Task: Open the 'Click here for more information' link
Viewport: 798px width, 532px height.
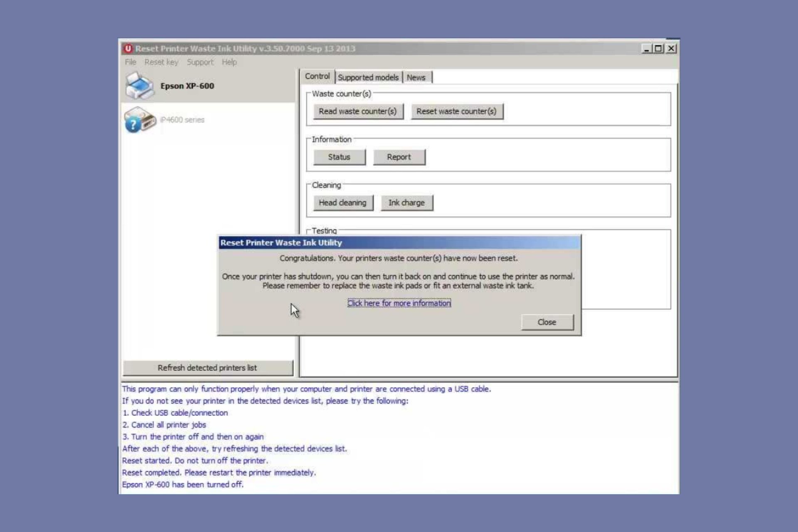Action: [399, 303]
